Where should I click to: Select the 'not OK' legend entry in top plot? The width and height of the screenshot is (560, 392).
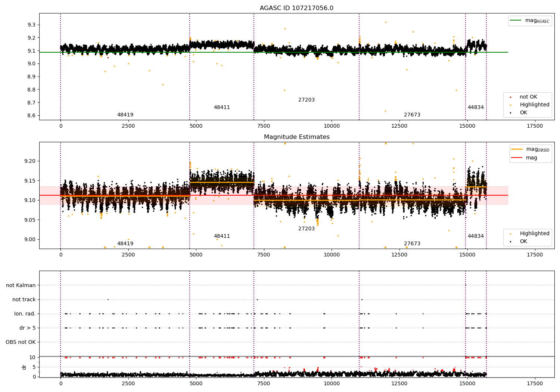click(x=528, y=97)
